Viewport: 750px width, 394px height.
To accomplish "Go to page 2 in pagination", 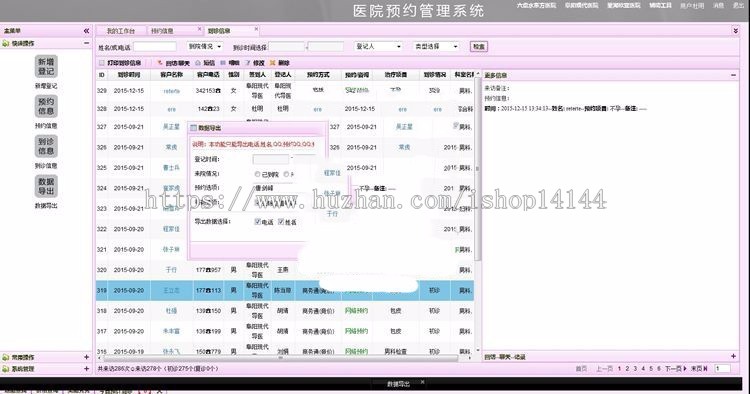I will [x=627, y=369].
